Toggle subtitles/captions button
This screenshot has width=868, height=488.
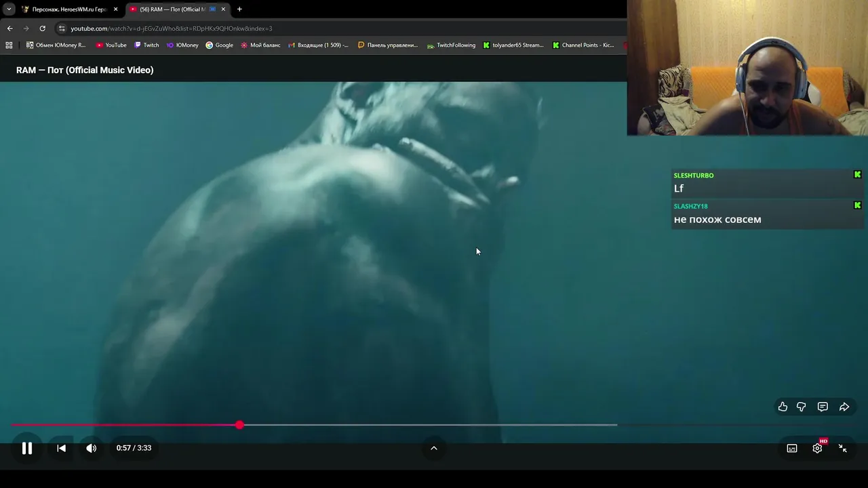792,448
